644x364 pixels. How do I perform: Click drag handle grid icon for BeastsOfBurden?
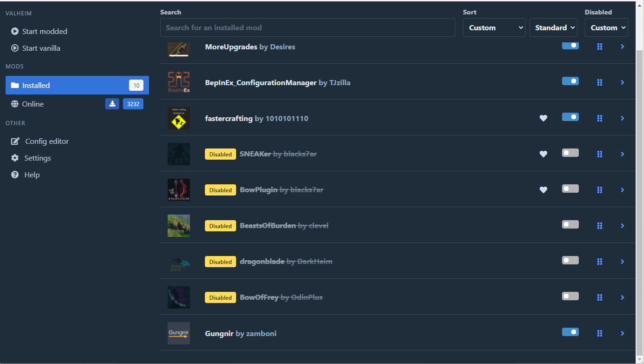[600, 226]
